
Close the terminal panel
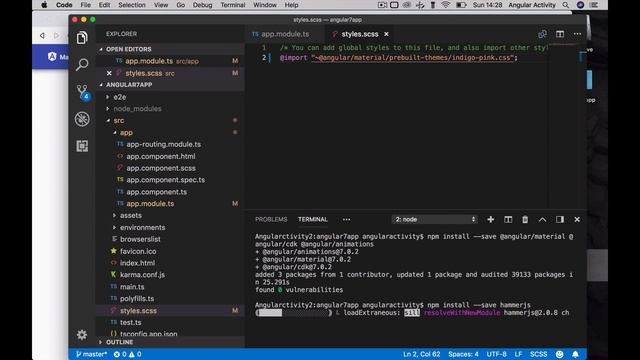click(x=577, y=220)
